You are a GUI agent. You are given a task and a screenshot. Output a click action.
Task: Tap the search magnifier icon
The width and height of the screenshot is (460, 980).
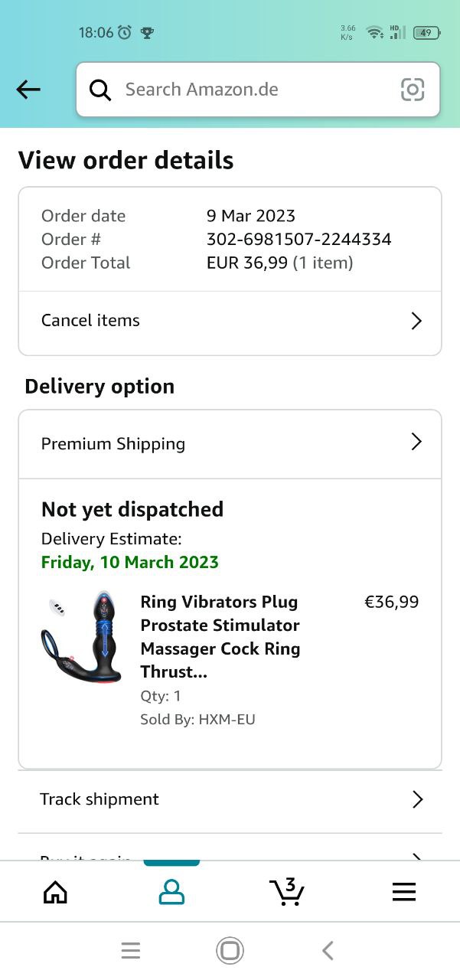click(100, 90)
